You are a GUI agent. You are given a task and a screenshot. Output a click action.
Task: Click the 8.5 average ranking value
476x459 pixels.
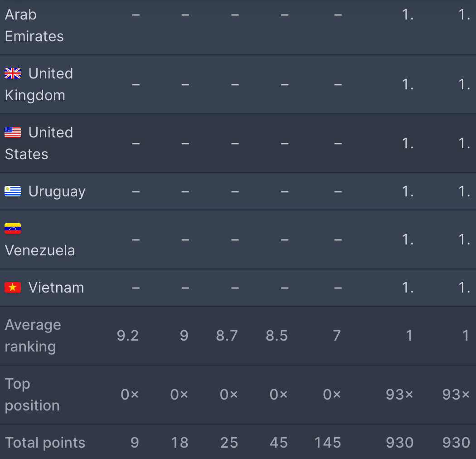pyautogui.click(x=277, y=336)
